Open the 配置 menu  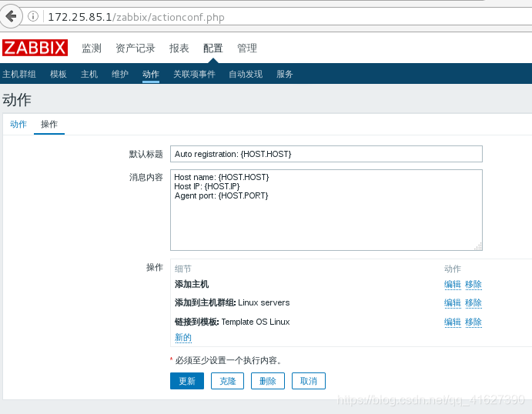(x=213, y=48)
